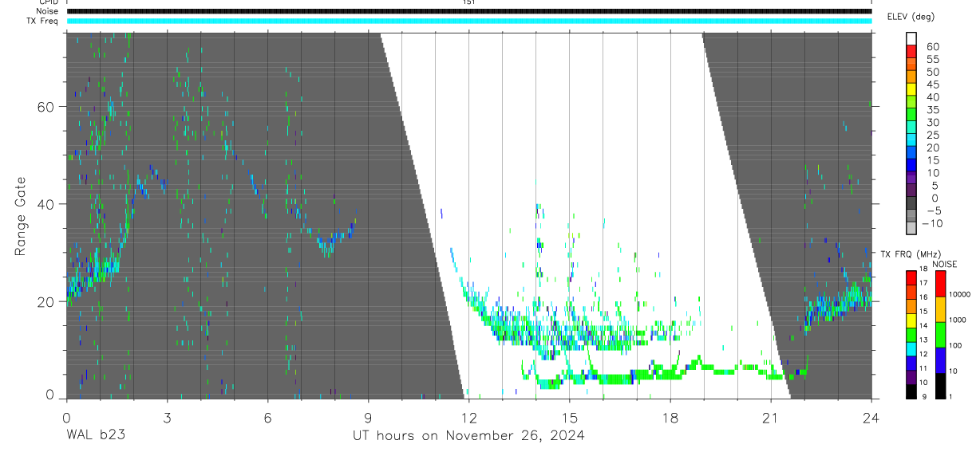
Task: Click the '10000' tick on the NOISE scale
Action: point(960,294)
